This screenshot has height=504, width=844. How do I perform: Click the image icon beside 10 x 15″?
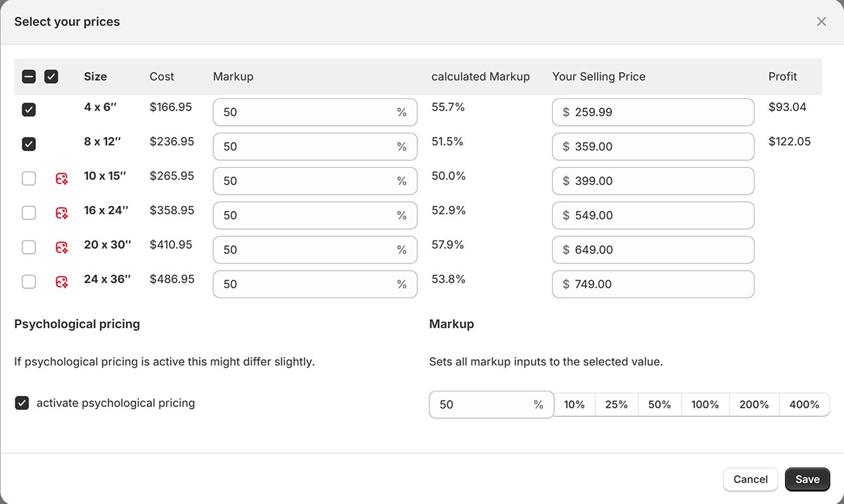[62, 179]
